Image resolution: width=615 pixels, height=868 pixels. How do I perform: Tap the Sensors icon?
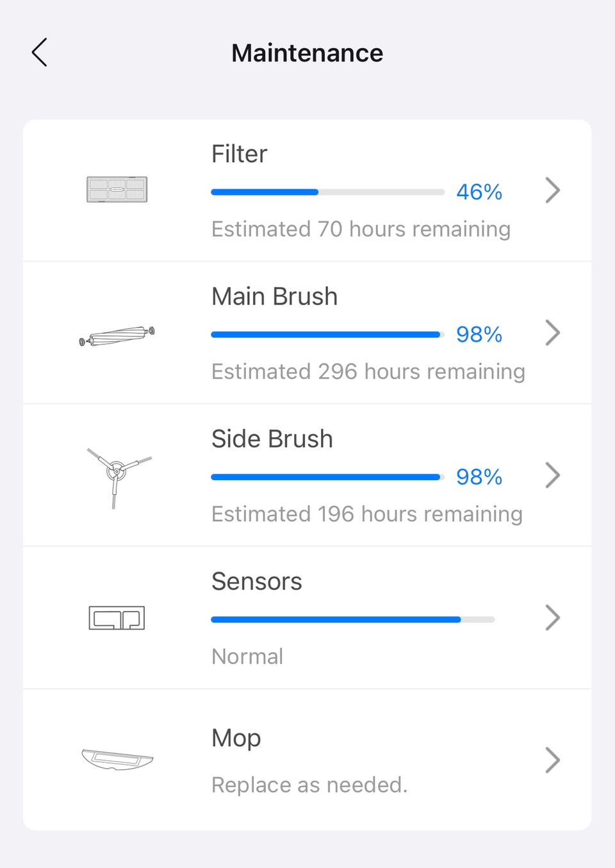coord(117,618)
